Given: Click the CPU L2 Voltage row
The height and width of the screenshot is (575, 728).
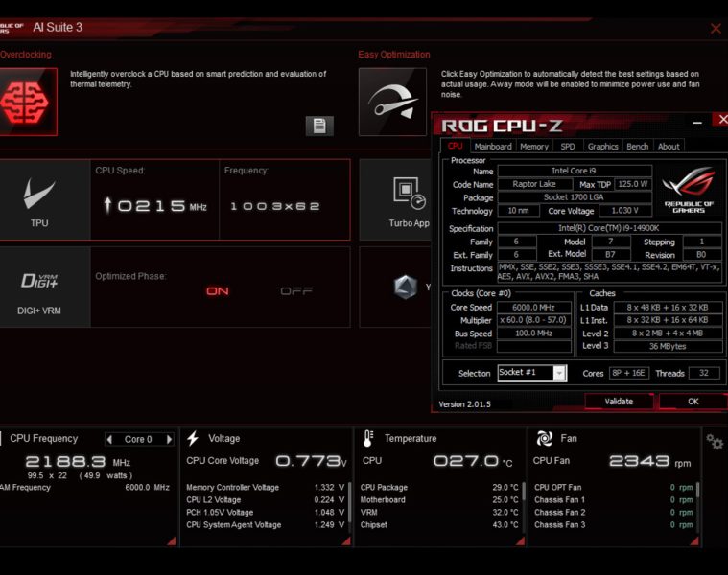Looking at the screenshot, I should [x=265, y=500].
